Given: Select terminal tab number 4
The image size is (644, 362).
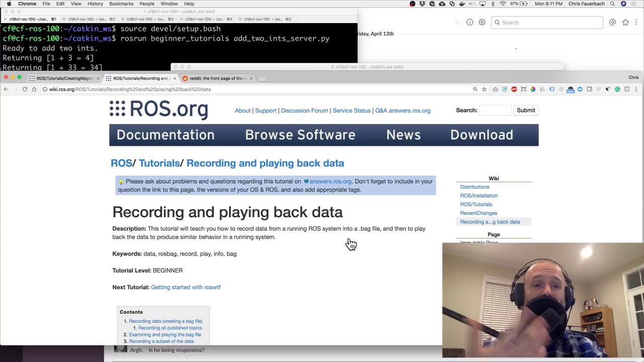Looking at the screenshot, I should [x=207, y=19].
